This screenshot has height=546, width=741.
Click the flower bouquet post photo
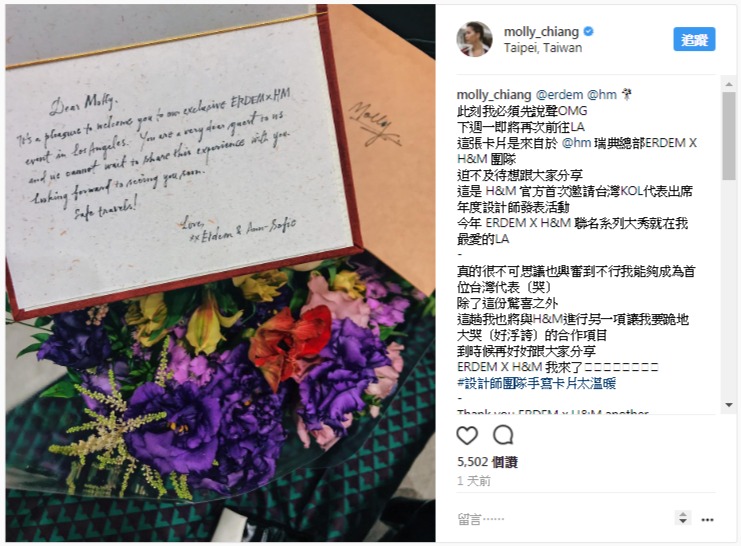coord(220,273)
